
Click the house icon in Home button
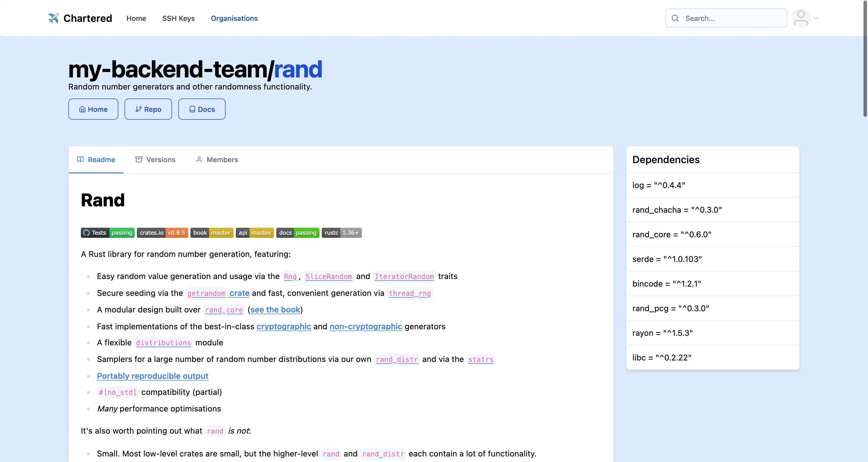coord(82,109)
